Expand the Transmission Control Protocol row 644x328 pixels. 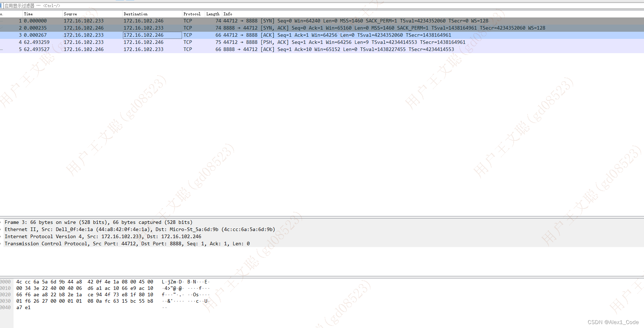click(1, 244)
